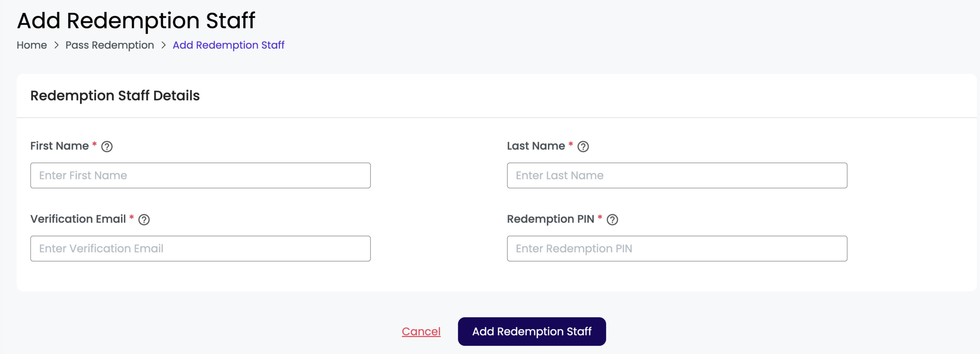Click the chevron between Home and Pass Redemption
Image resolution: width=980 pixels, height=354 pixels.
click(x=56, y=45)
